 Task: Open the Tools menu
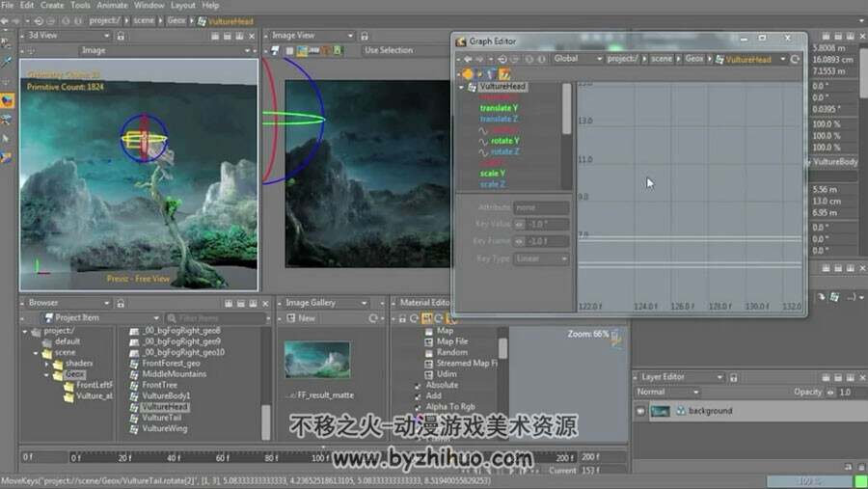pyautogui.click(x=80, y=5)
